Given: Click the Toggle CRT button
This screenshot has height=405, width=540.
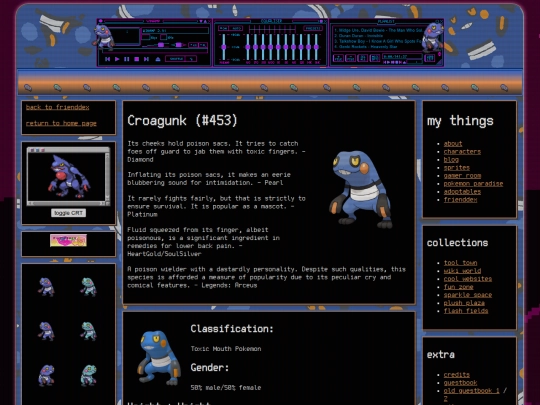Looking at the screenshot, I should click(x=69, y=213).
